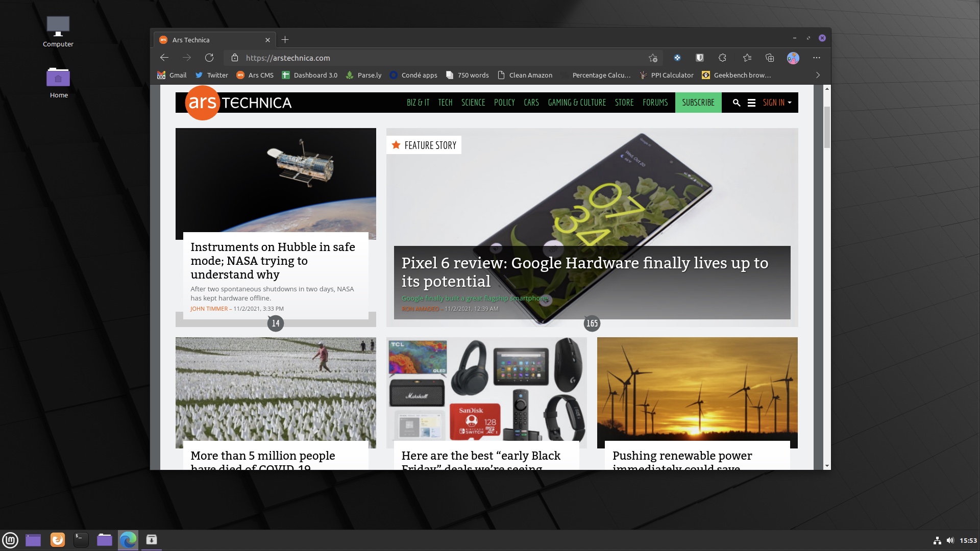The height and width of the screenshot is (551, 980).
Task: Click Gmail bookmark in the bookmarks bar
Action: click(171, 74)
